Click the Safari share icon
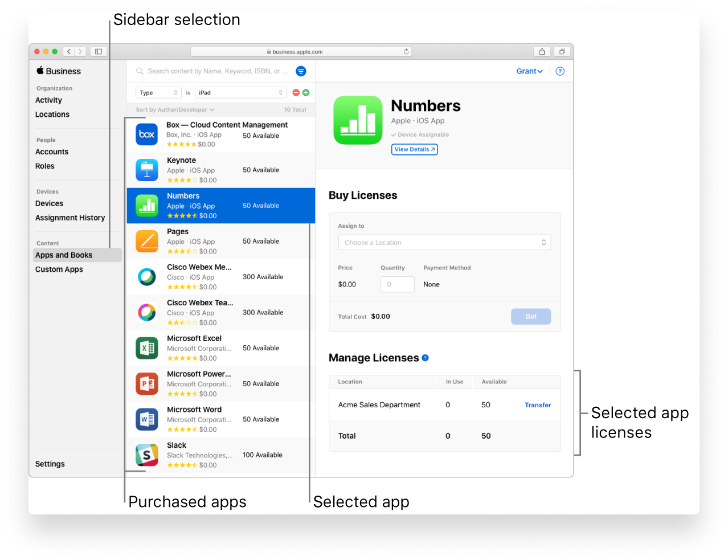The image size is (728, 560). [542, 52]
